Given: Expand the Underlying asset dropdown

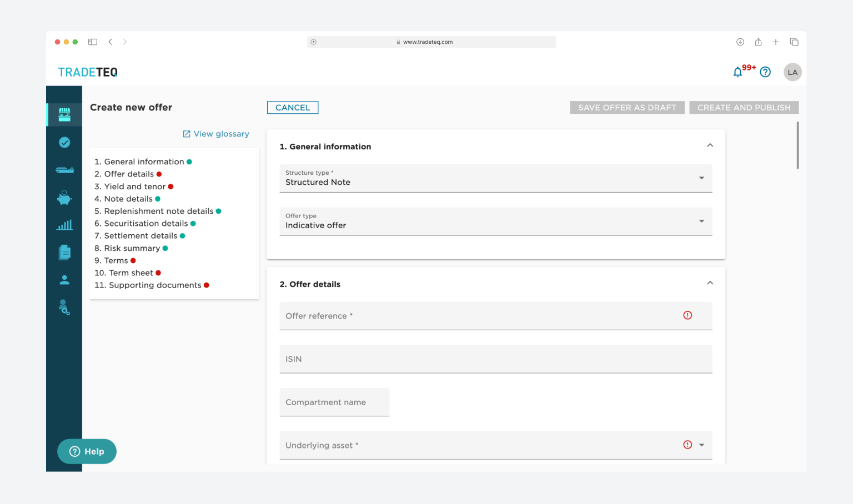Looking at the screenshot, I should (701, 445).
